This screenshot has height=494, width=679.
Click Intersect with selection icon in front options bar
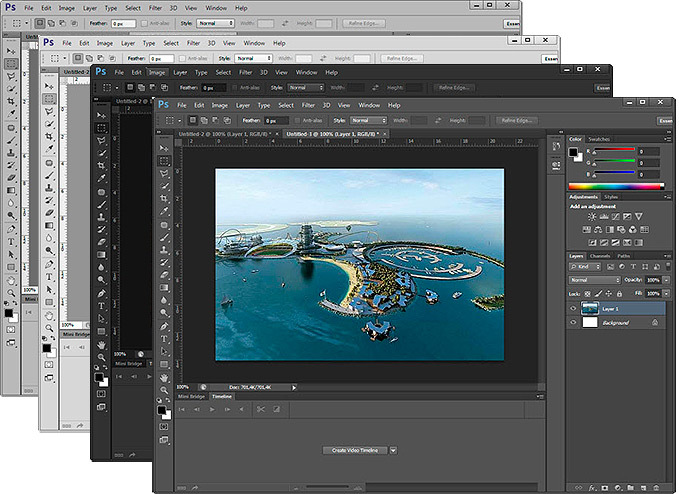pyautogui.click(x=227, y=120)
